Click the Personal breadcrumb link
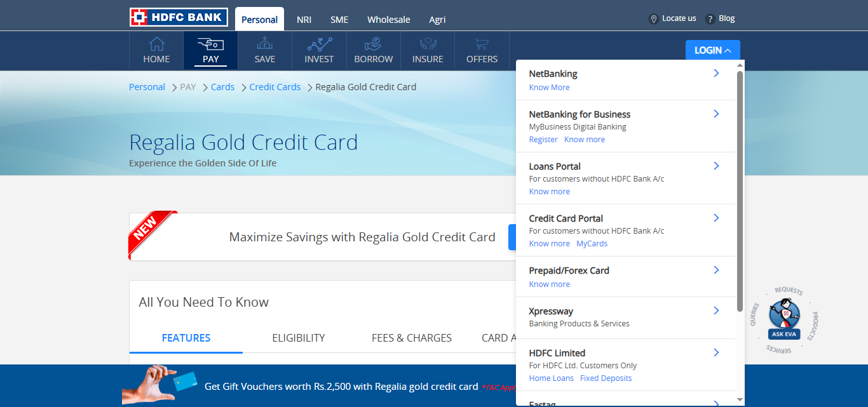Viewport: 868px width, 407px height. [x=147, y=87]
